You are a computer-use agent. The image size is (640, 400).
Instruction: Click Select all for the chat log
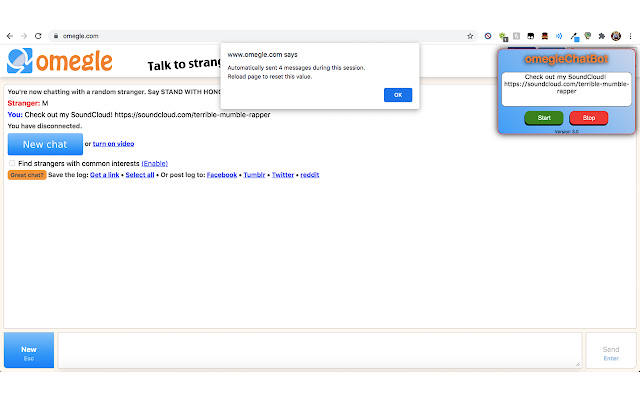point(140,175)
